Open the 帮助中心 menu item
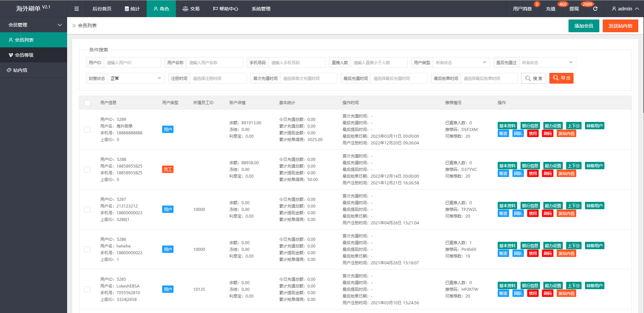Screen dimensions: 644x313 tap(226, 9)
